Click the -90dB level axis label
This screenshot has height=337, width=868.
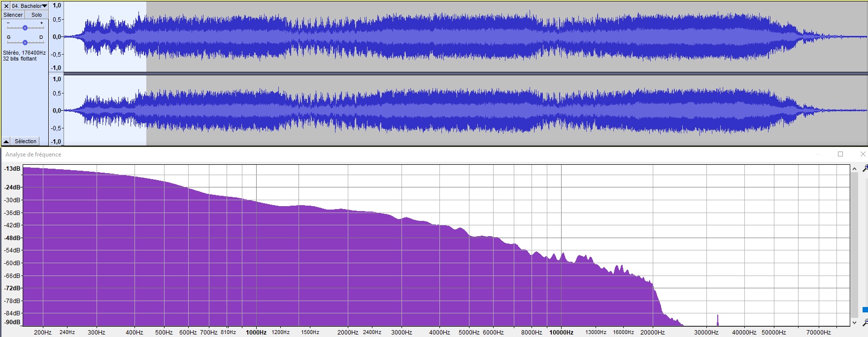12,322
